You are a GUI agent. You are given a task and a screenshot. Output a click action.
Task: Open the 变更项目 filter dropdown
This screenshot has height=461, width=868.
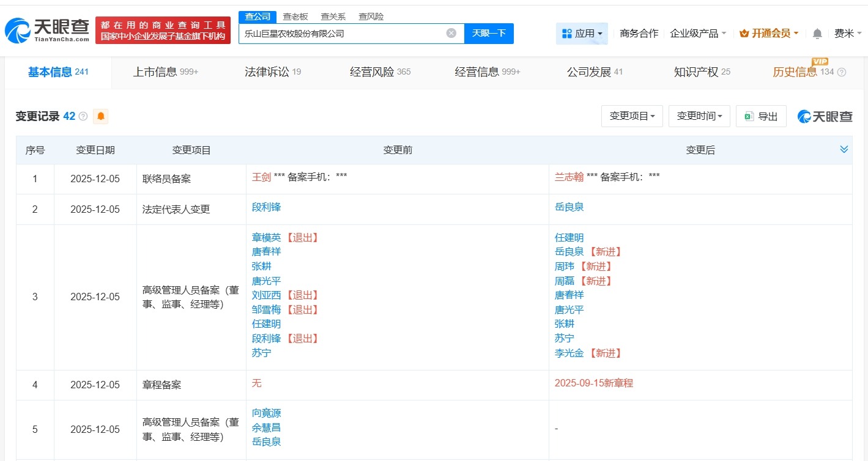pos(632,116)
